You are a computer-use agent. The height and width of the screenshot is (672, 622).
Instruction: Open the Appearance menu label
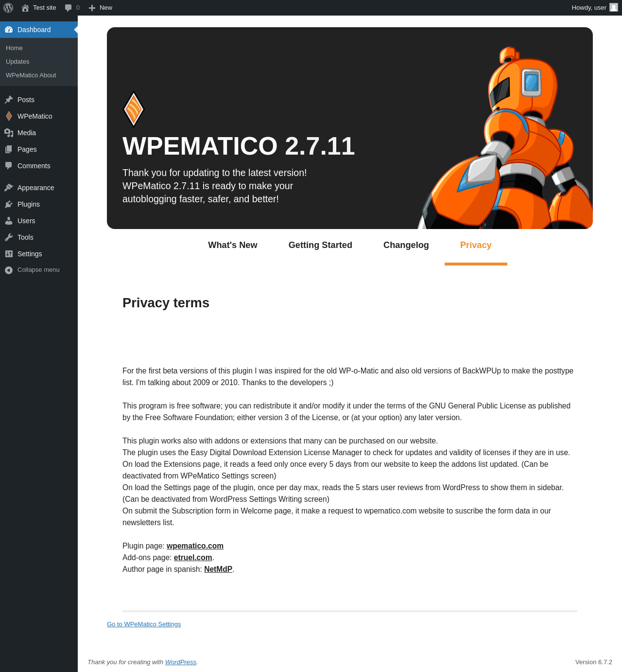(x=35, y=188)
